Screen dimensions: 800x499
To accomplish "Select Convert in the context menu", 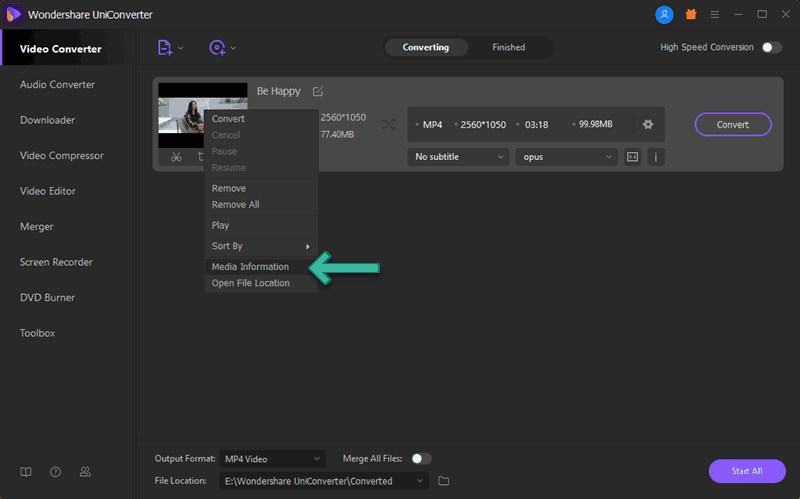I will coord(261,118).
